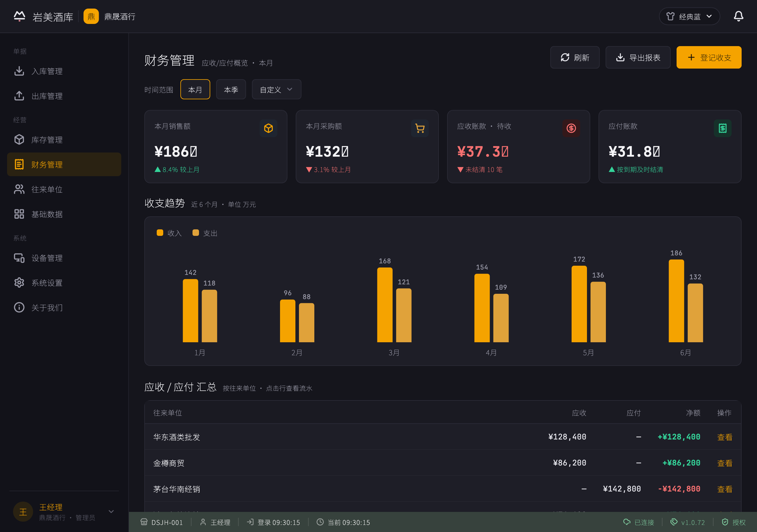Click the 系统设置 gear icon
Viewport: 757px width, 532px height.
[x=19, y=283]
